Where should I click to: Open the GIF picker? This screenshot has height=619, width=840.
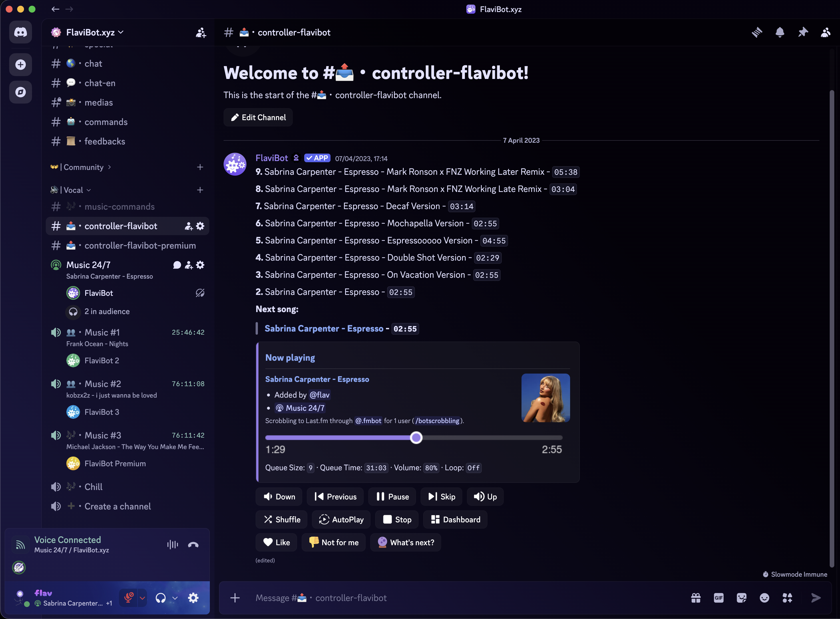click(719, 598)
